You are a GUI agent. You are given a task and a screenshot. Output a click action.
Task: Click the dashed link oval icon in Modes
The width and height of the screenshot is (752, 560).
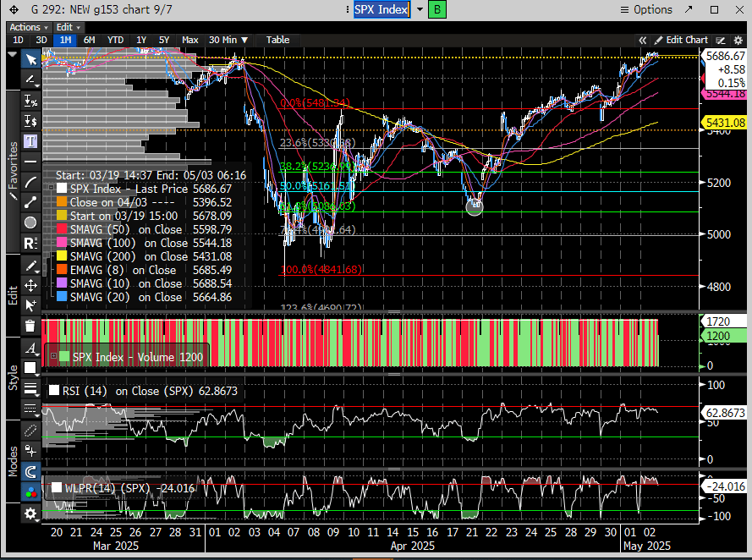point(30,431)
